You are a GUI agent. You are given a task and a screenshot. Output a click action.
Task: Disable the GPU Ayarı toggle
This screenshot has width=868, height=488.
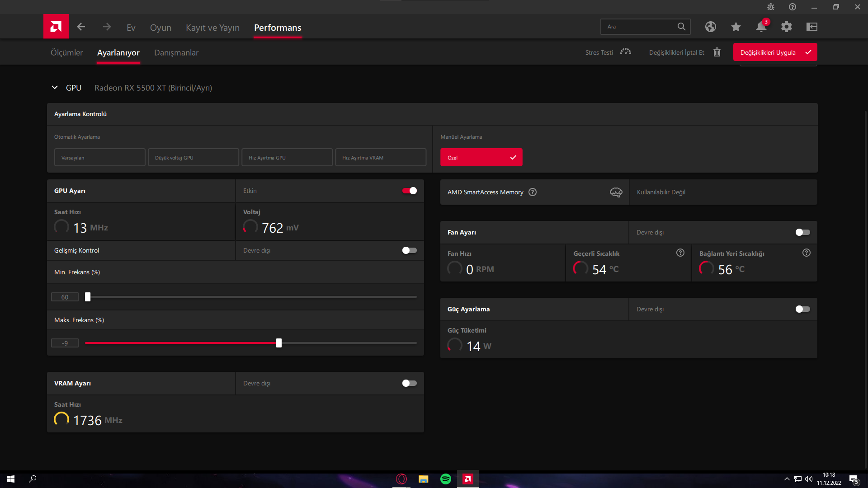pyautogui.click(x=409, y=191)
